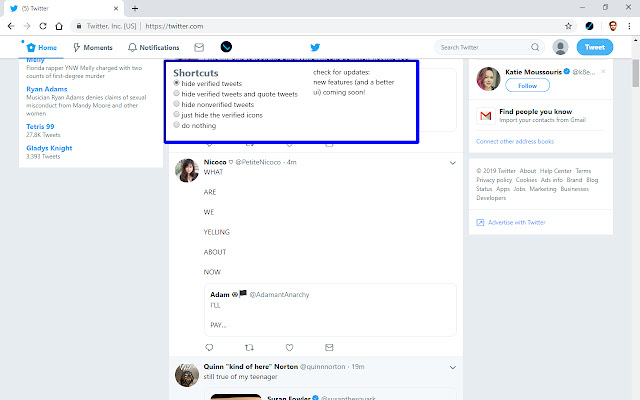Image resolution: width=640 pixels, height=400 pixels.
Task: Follow Katie Moussouris
Action: (533, 86)
